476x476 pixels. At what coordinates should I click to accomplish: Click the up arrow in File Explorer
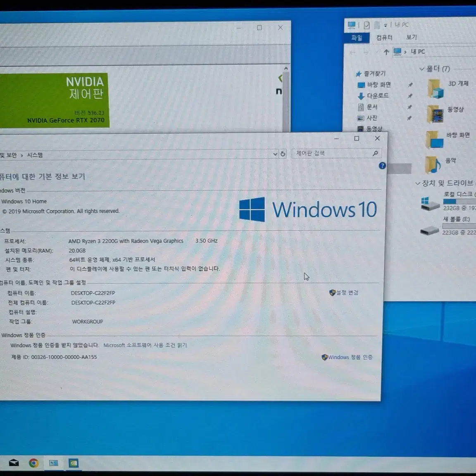click(386, 52)
